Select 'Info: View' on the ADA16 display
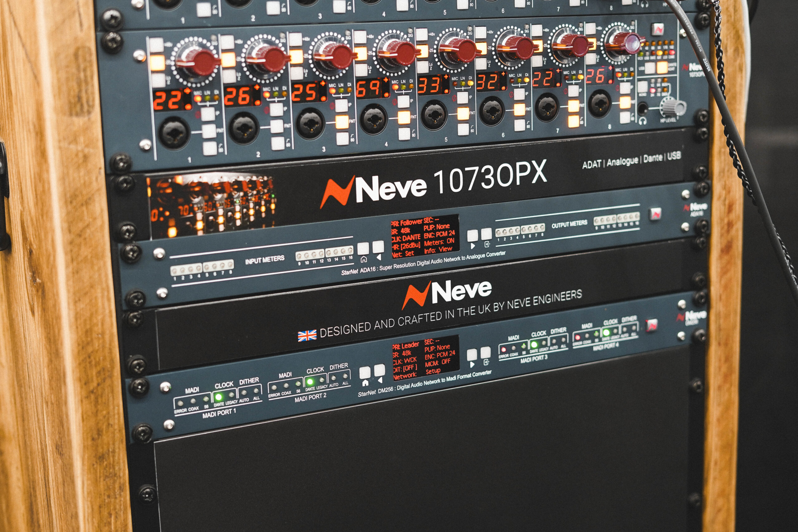Image resolution: width=798 pixels, height=532 pixels. [438, 249]
